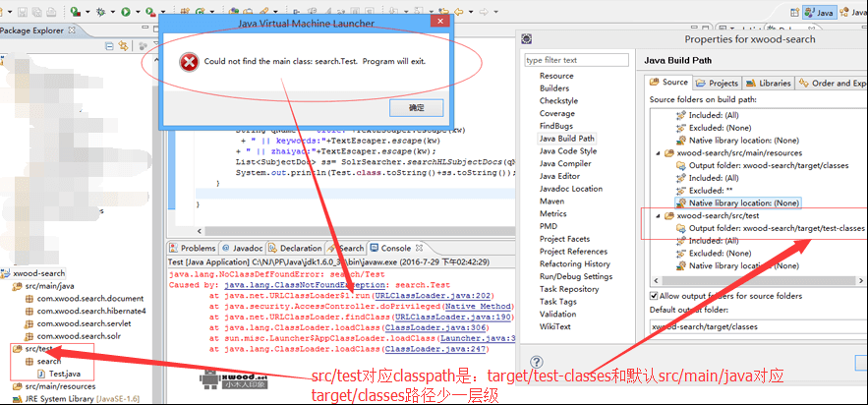This screenshot has height=405, width=868.
Task: Open the Declaration tab
Action: click(x=295, y=248)
